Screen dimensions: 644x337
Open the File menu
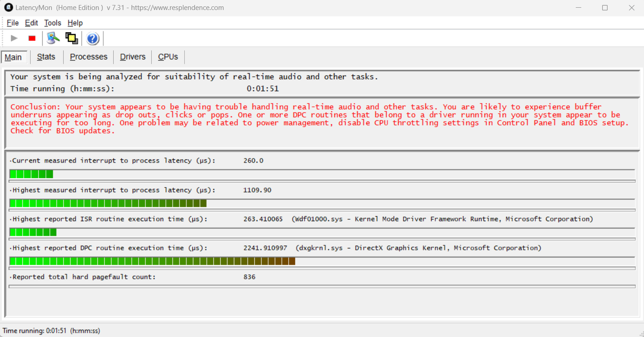(13, 23)
